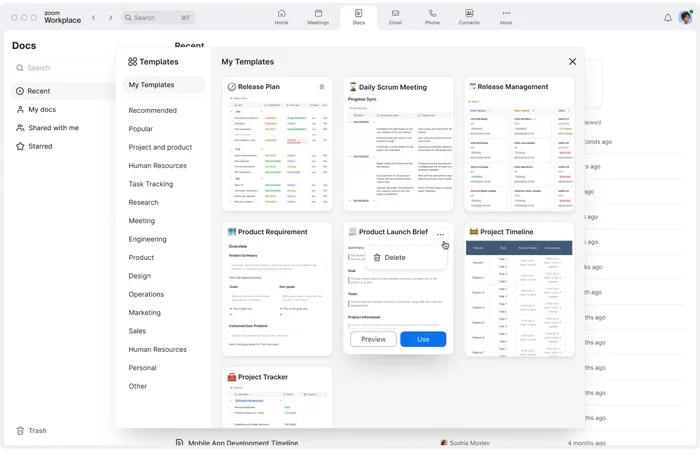Close the Templates dialog
This screenshot has height=460, width=700.
(x=572, y=61)
